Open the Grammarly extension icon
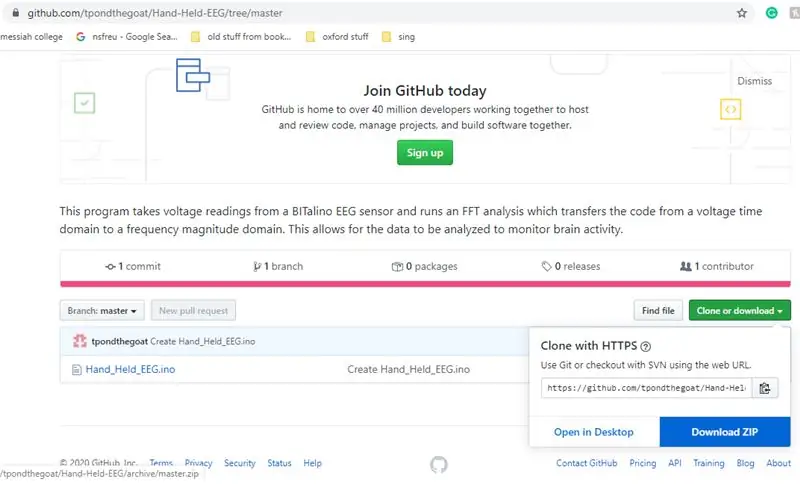Image resolution: width=800 pixels, height=484 pixels. click(771, 13)
